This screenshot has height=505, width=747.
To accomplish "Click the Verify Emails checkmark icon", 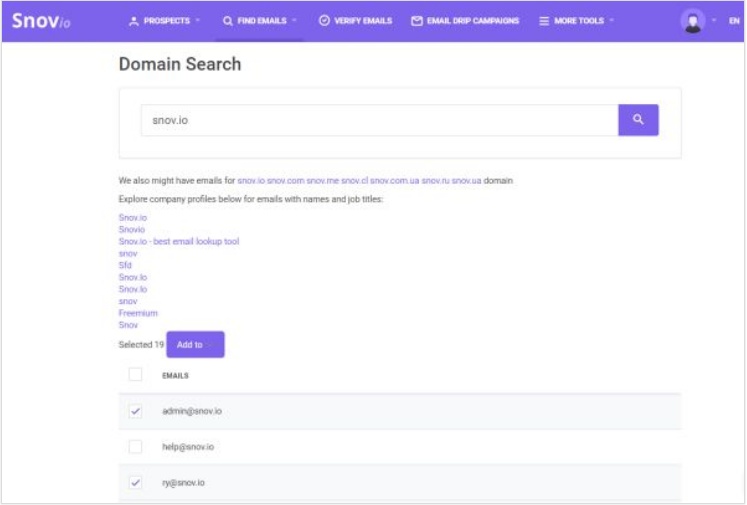I will click(x=324, y=20).
